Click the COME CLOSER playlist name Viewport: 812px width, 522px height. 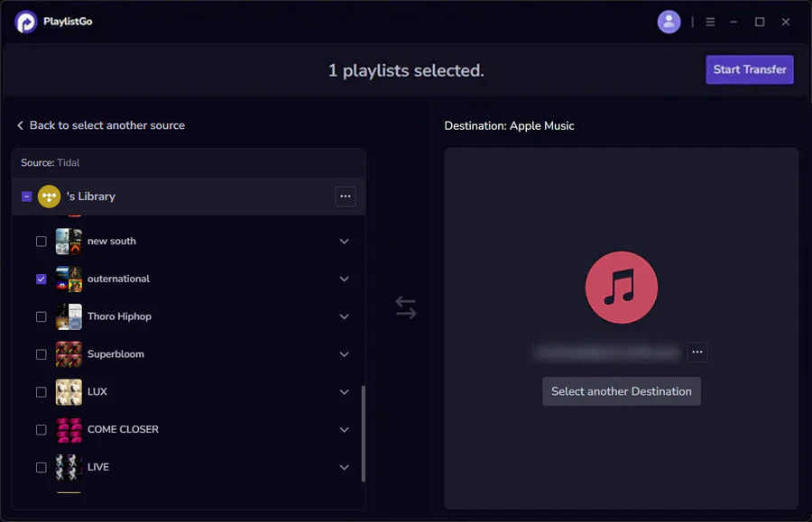pos(123,429)
